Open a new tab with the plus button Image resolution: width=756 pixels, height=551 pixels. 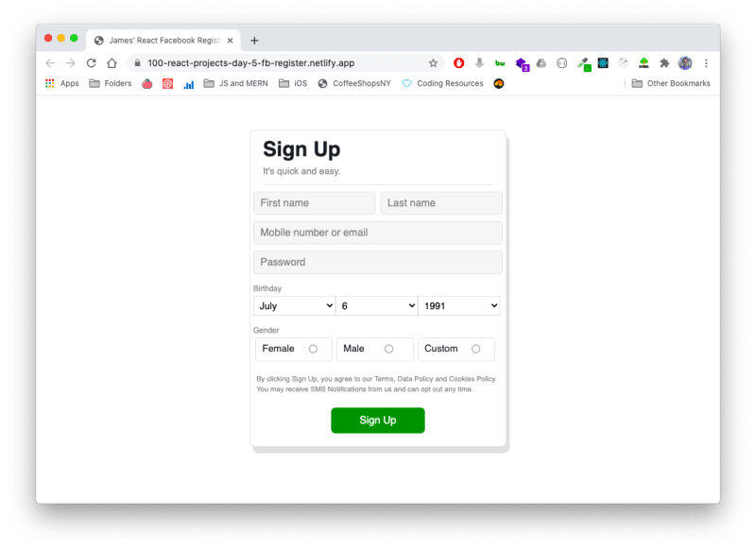pos(254,41)
